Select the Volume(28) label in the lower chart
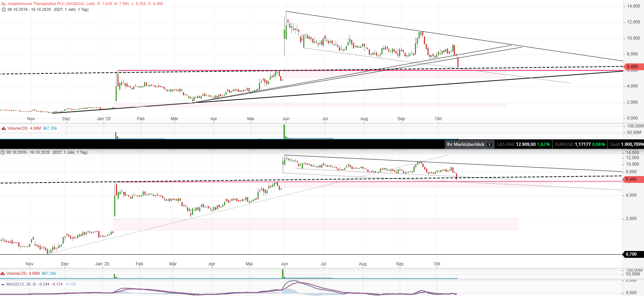This screenshot has width=644, height=296. click(x=17, y=273)
